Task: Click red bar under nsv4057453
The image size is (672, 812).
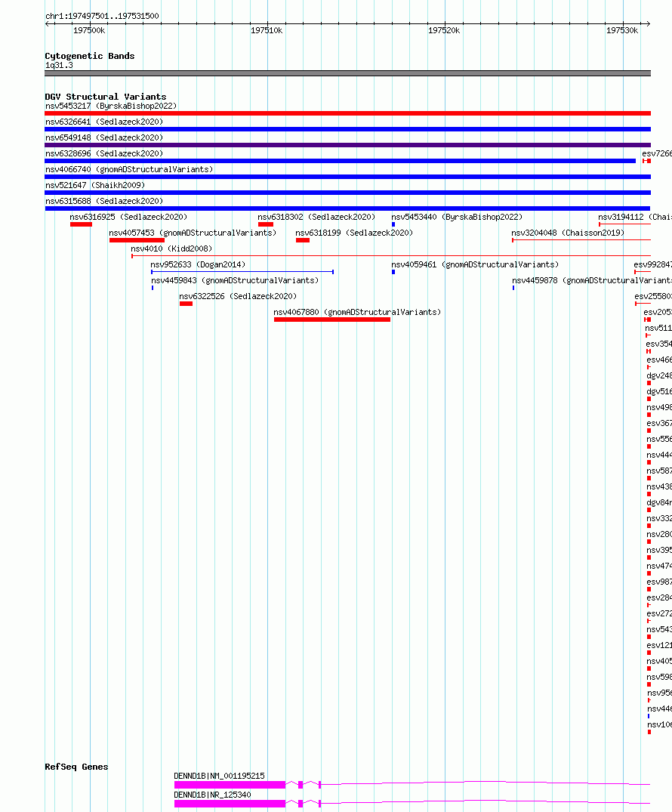Action: coord(137,240)
